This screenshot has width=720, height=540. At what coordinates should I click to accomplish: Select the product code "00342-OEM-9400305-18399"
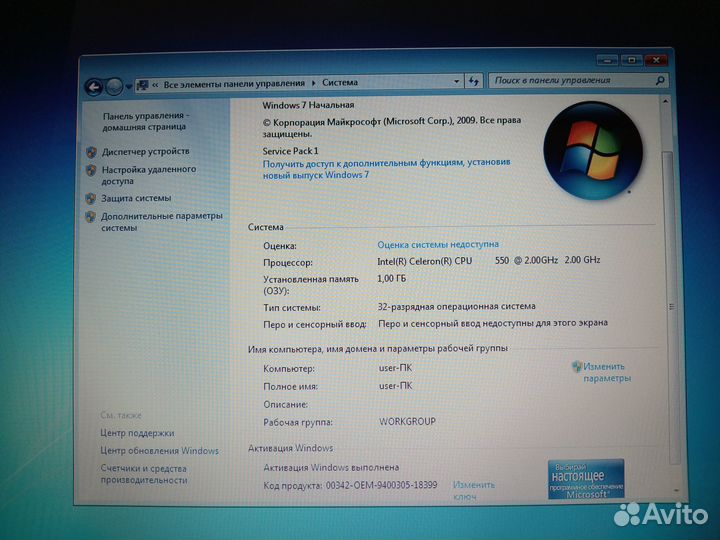click(382, 485)
